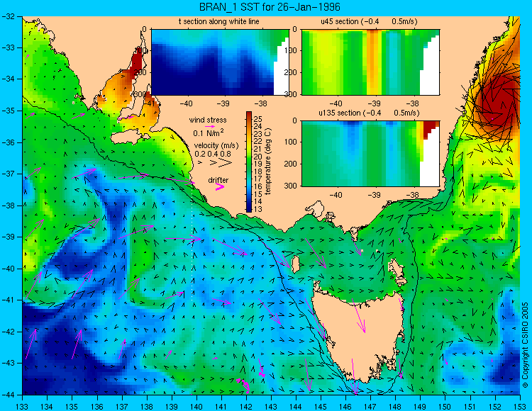Click colorbar tick value 20
This screenshot has width=532, height=411.
coord(258,157)
